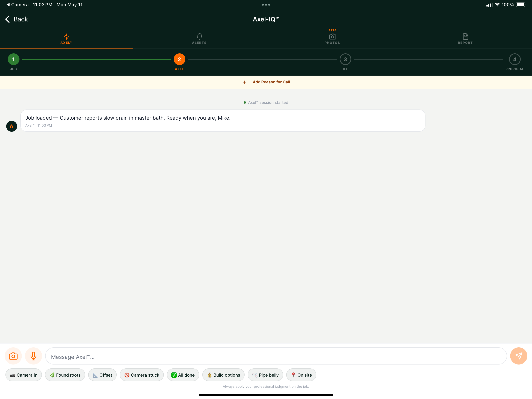
Task: Tap the 'Camera in' quick reply chip
Action: tap(24, 375)
